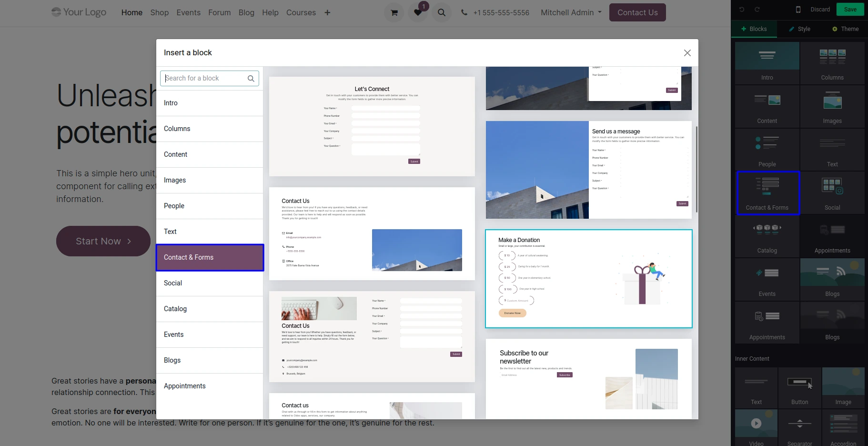The width and height of the screenshot is (868, 446).
Task: Insert the Make a Donation template
Action: (x=589, y=279)
